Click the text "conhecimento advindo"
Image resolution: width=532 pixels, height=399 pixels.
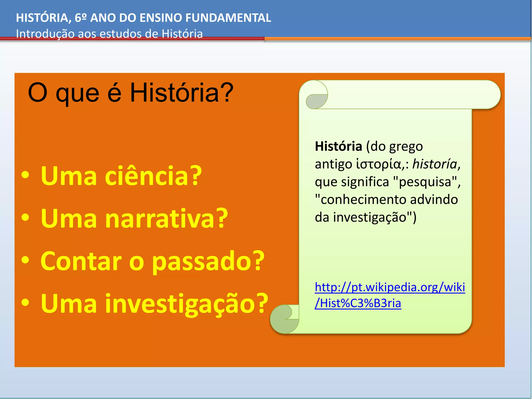coord(386,199)
